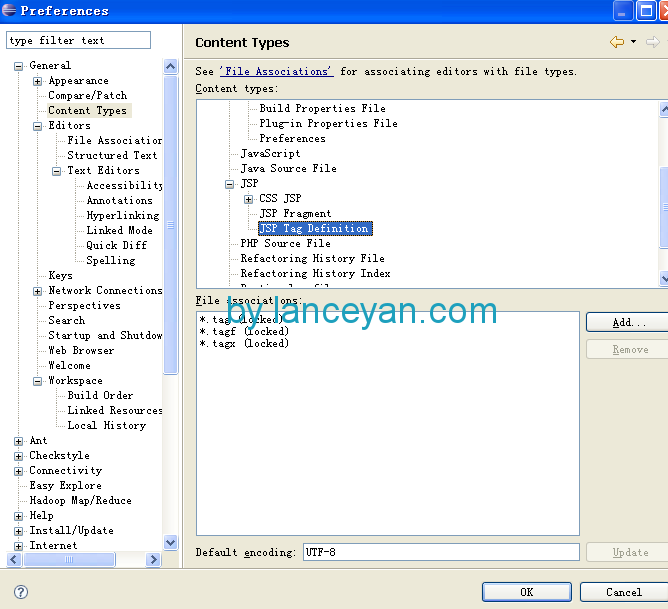The height and width of the screenshot is (609, 668).
Task: Expand the CSS JSP content type
Action: [248, 199]
